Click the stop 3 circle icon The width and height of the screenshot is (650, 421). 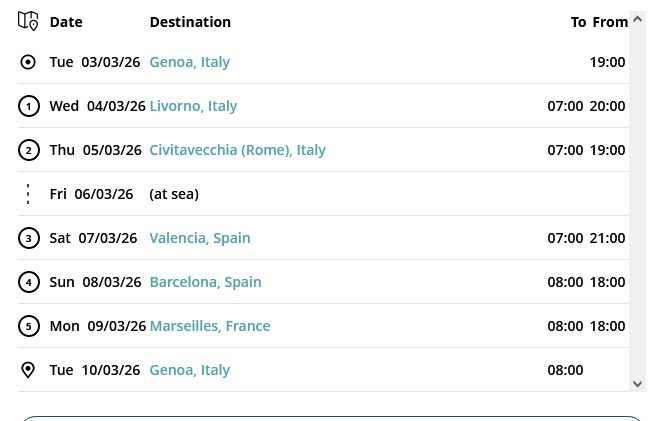(x=28, y=238)
